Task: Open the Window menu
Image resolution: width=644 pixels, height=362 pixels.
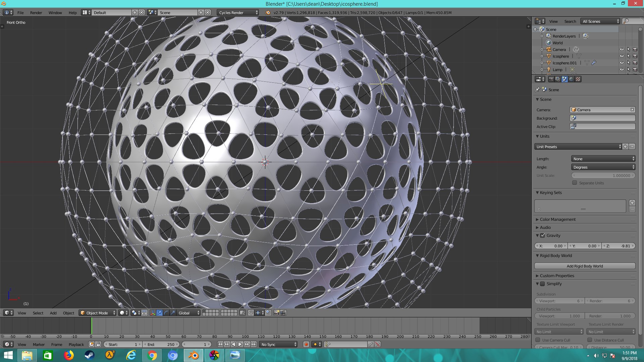Action: (x=55, y=12)
